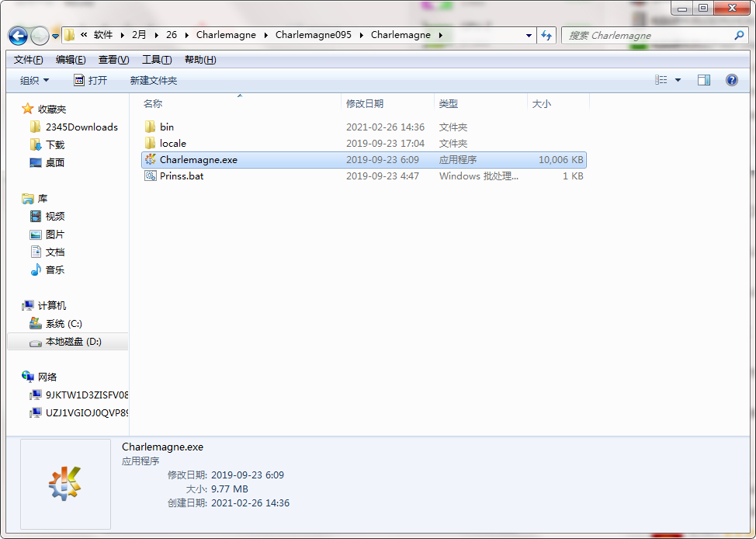Click the 10,006 KB size cell

[560, 160]
